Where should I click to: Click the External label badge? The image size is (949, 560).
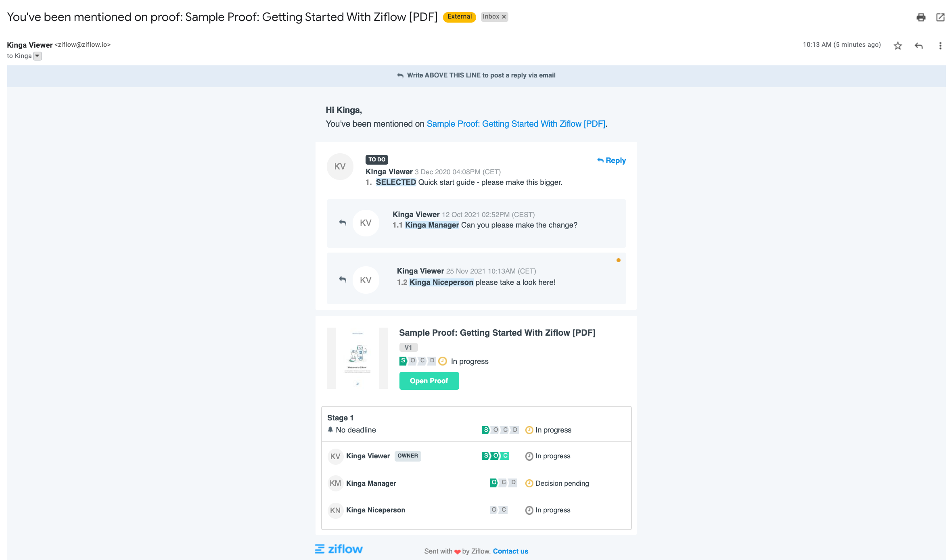[459, 17]
